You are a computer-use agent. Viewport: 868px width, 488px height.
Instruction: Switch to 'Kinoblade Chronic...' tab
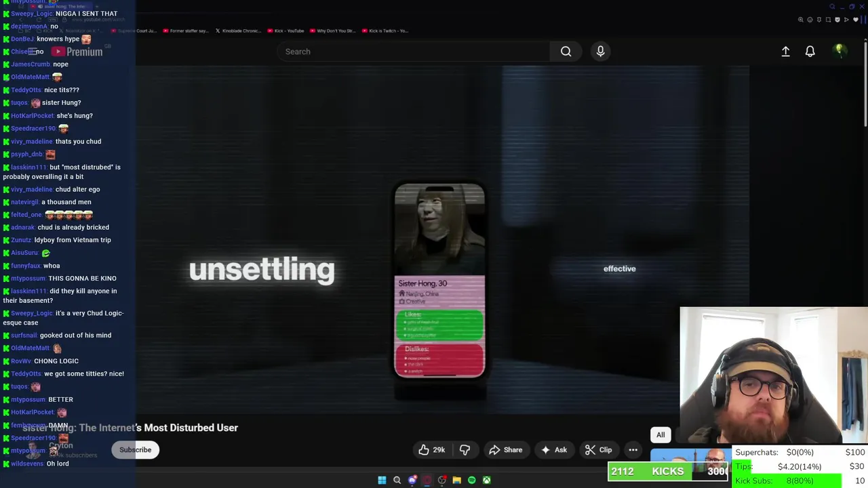coord(238,30)
